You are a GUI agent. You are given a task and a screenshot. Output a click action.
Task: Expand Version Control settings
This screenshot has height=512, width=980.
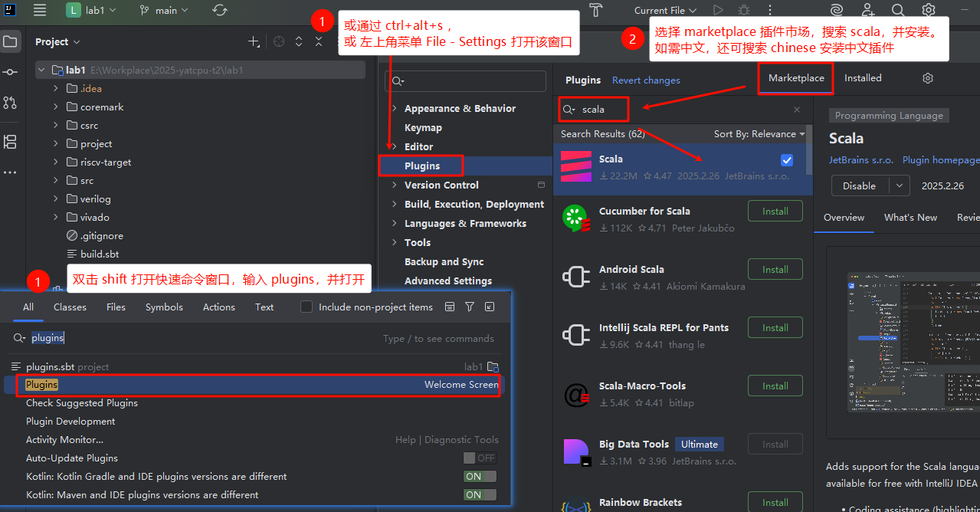click(x=394, y=185)
